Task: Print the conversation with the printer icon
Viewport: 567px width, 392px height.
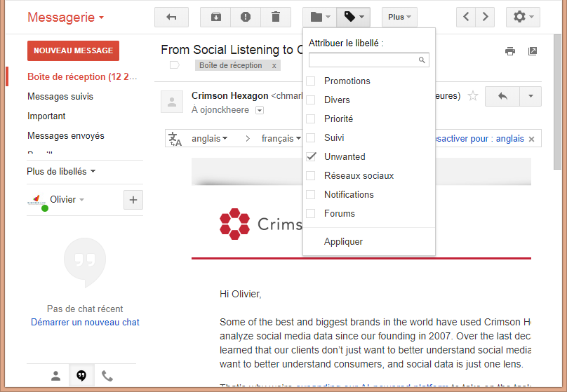Action: click(510, 51)
